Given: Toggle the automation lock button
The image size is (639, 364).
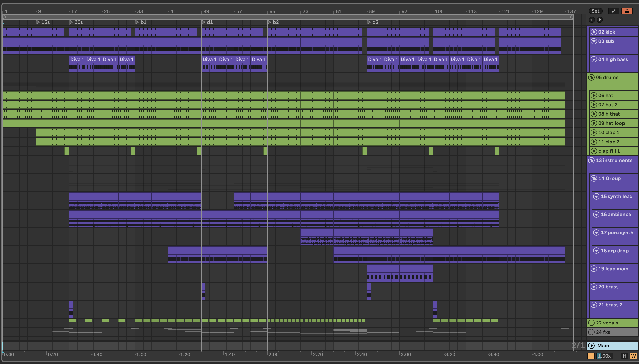Looking at the screenshot, I should pos(627,11).
